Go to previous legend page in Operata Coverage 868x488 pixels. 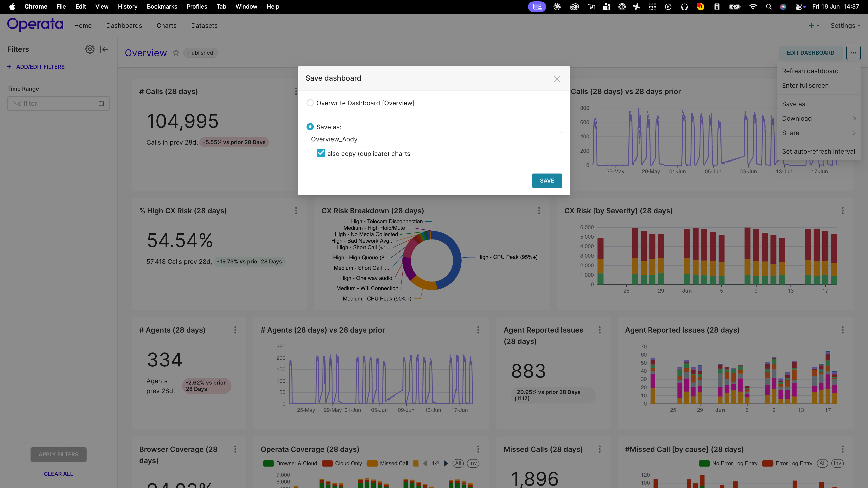tap(425, 463)
